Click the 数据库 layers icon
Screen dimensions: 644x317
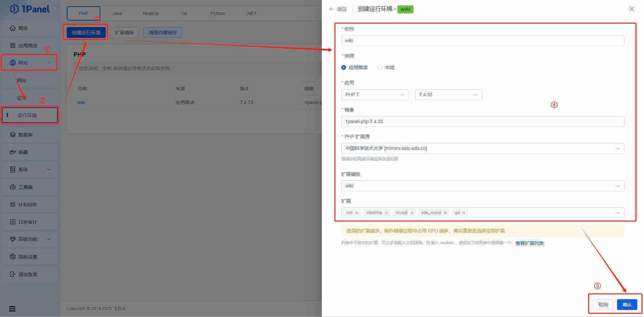click(x=13, y=135)
